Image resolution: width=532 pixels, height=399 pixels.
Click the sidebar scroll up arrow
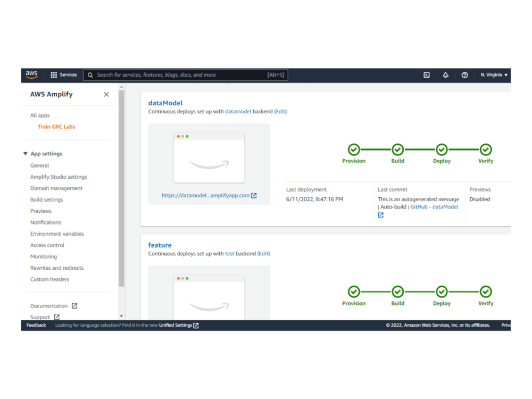point(121,87)
